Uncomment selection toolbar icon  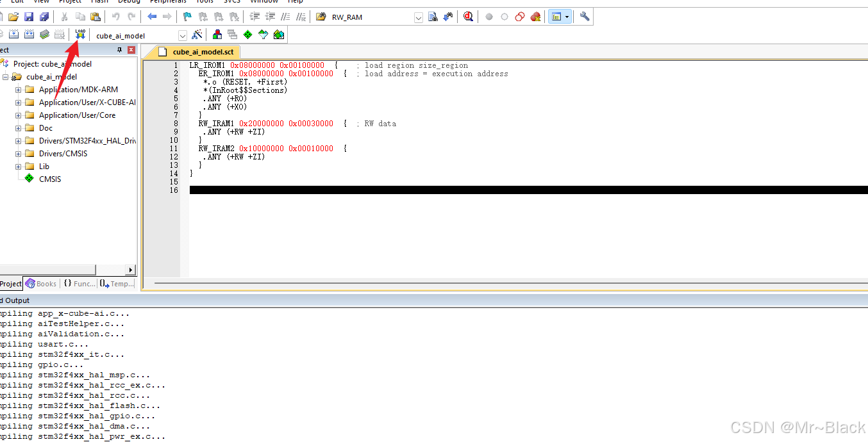[x=301, y=17]
